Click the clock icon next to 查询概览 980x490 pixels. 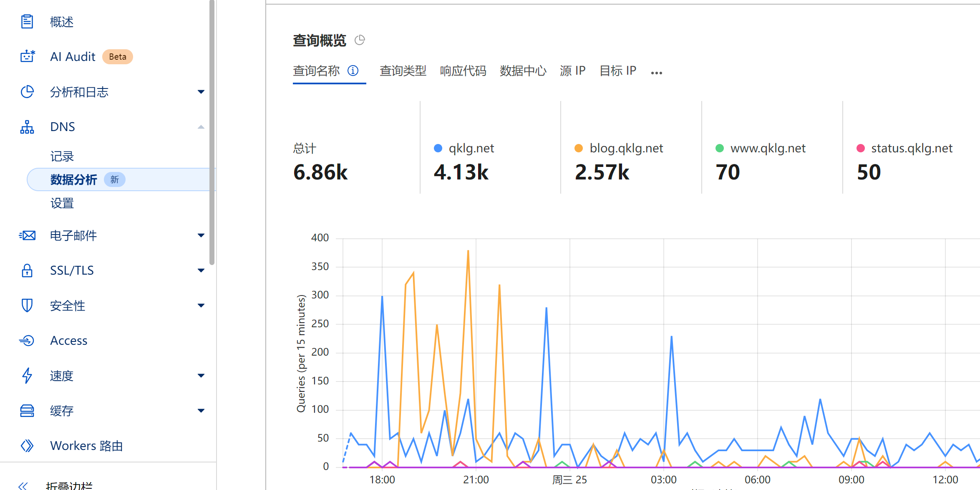coord(360,40)
